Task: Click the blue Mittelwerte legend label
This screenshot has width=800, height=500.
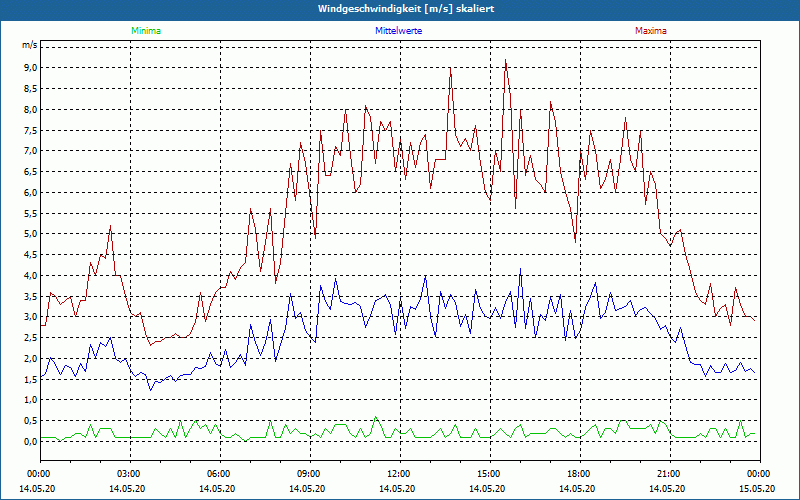Action: pyautogui.click(x=398, y=31)
